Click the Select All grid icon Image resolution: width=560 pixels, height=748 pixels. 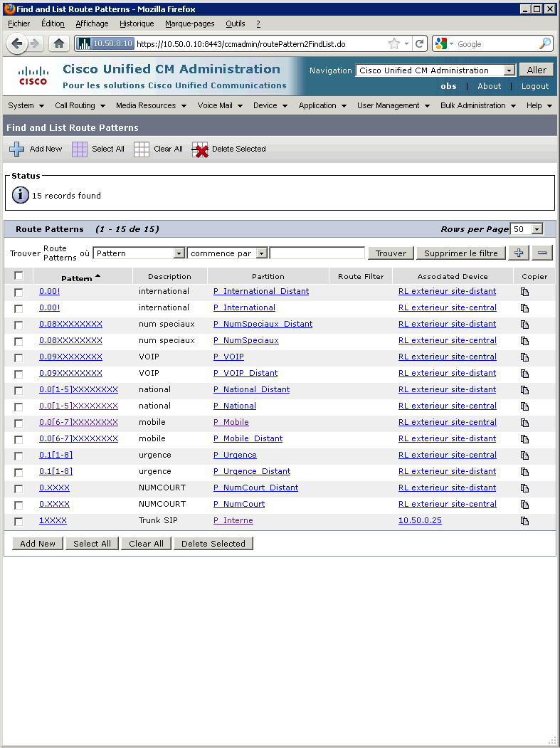click(80, 149)
